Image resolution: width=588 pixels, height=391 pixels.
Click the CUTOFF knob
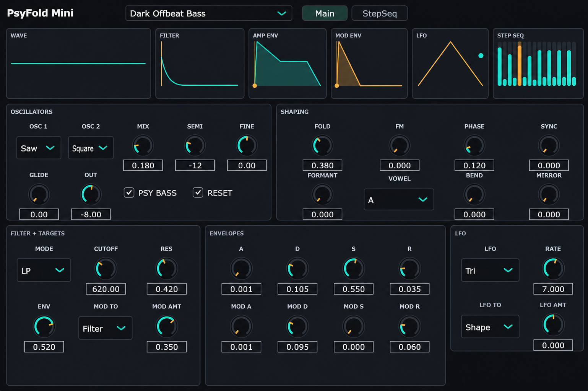[106, 269]
